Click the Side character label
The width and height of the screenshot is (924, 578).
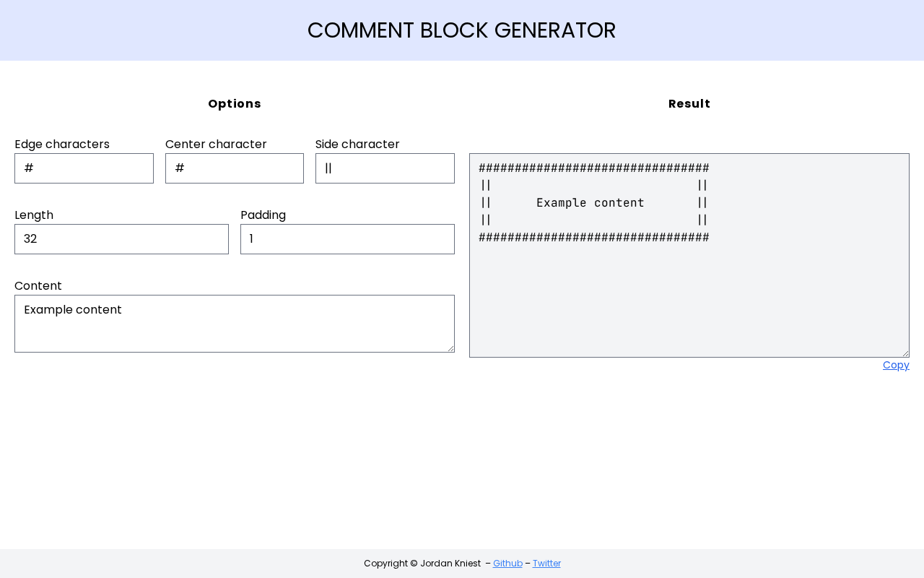(x=357, y=144)
